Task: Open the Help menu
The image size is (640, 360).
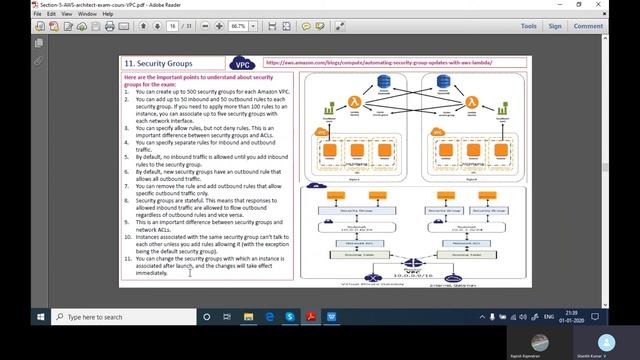Action: click(107, 14)
